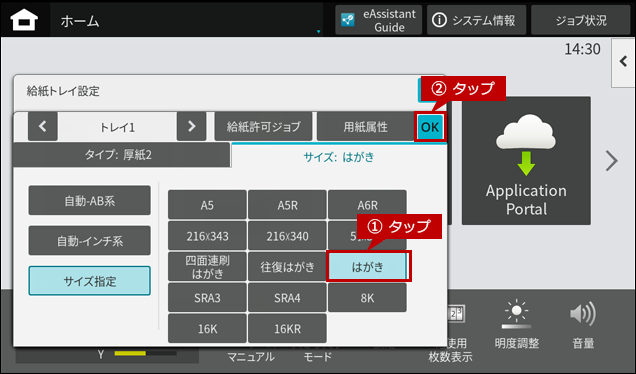Open システム情報 info panel
The height and width of the screenshot is (374, 636).
pyautogui.click(x=476, y=20)
